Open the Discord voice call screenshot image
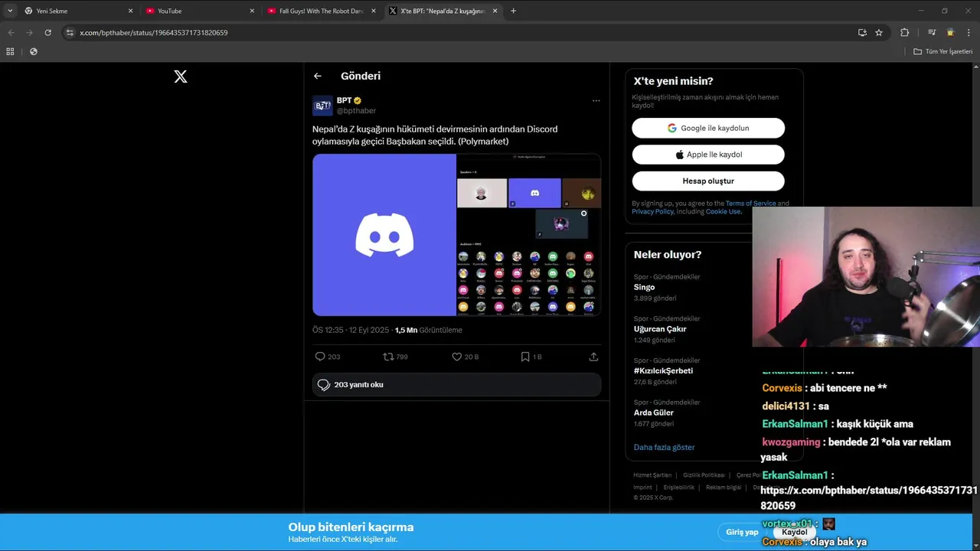Screen dimensions: 980x551 pos(529,235)
